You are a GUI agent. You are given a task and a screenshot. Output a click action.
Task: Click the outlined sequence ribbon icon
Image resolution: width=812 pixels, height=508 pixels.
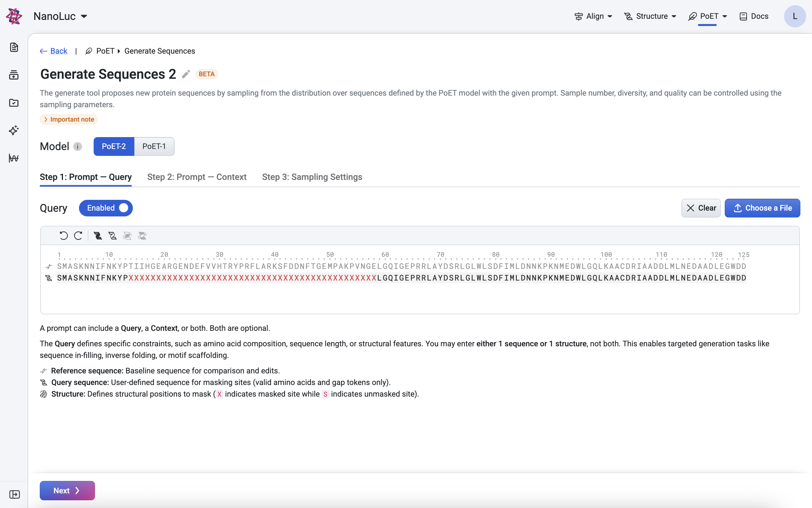click(112, 235)
